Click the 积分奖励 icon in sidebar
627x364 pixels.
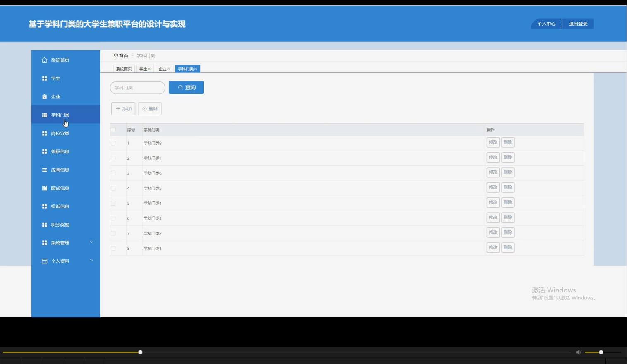[44, 225]
